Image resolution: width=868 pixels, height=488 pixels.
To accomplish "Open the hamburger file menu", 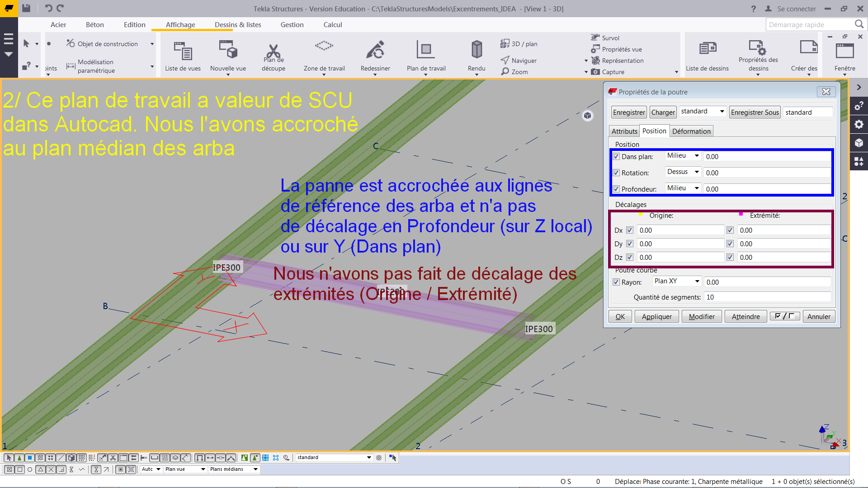I will tap(9, 39).
